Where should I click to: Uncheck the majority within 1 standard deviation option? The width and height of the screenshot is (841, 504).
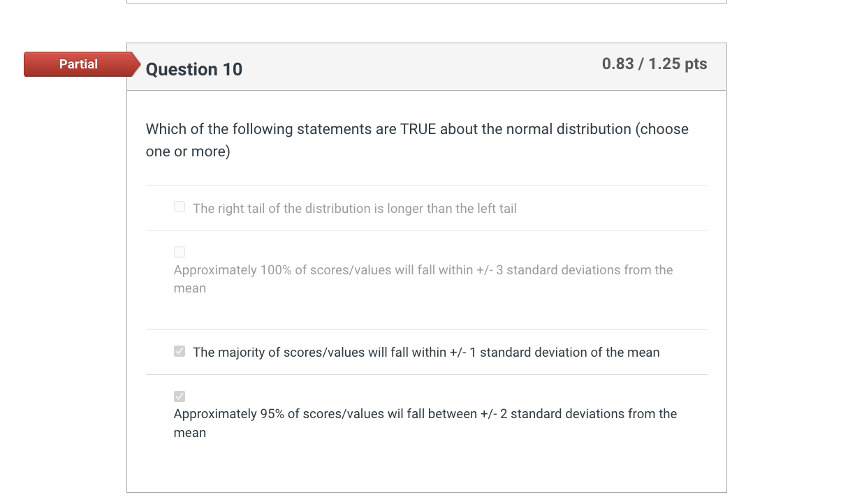[180, 351]
